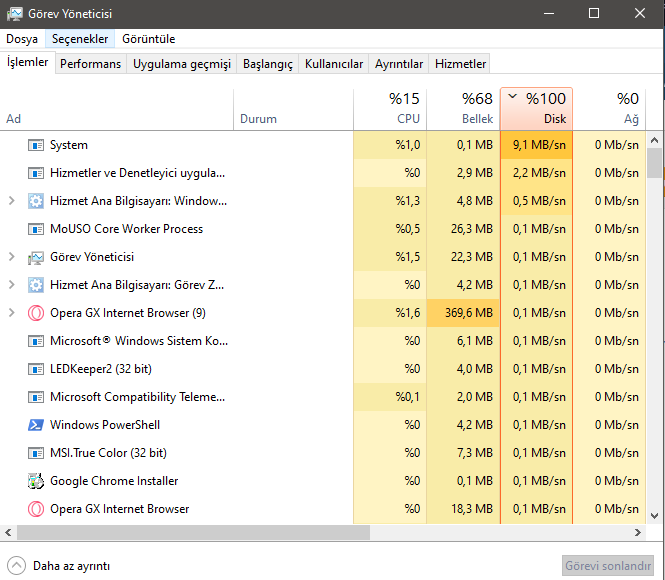Switch to the Performans tab

(x=90, y=64)
